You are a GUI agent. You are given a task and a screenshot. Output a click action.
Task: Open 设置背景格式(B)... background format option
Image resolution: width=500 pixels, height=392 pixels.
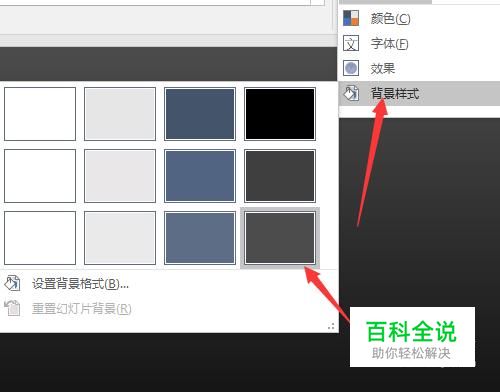(80, 284)
